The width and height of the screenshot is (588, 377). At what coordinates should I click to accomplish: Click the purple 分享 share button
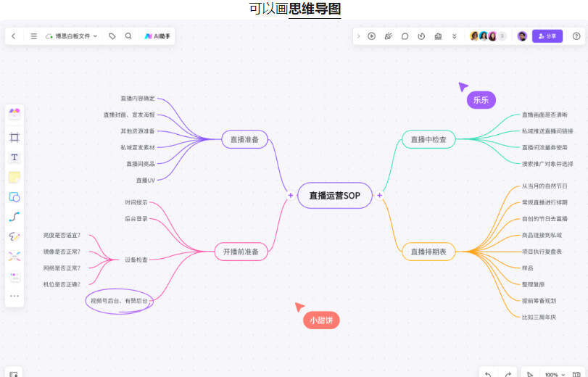click(x=547, y=36)
